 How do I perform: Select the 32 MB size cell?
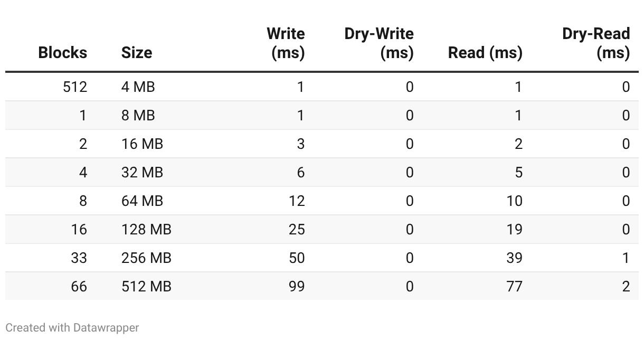point(143,172)
